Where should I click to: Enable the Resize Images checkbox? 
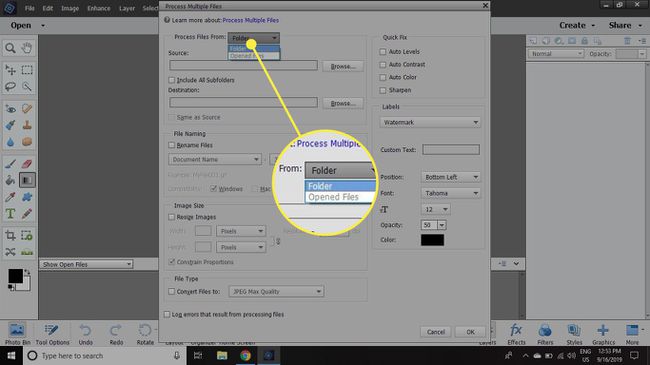click(x=172, y=217)
